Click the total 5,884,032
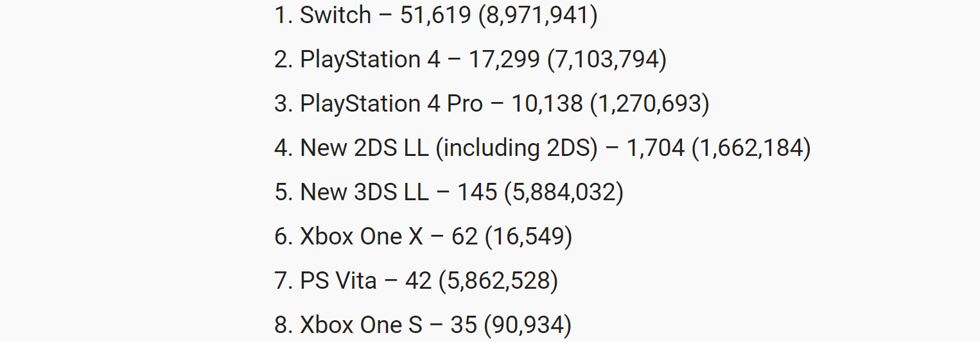The width and height of the screenshot is (980, 342). (564, 192)
